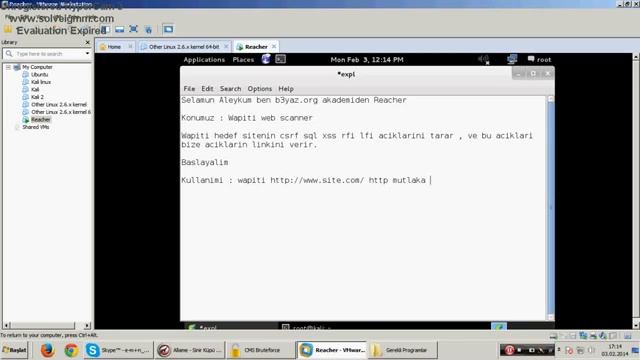Click the Başlat start button
This screenshot has width=640, height=360.
pos(15,350)
